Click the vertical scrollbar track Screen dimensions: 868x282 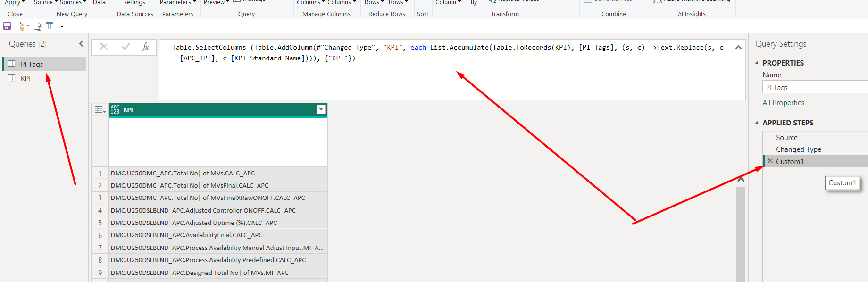coord(741,234)
